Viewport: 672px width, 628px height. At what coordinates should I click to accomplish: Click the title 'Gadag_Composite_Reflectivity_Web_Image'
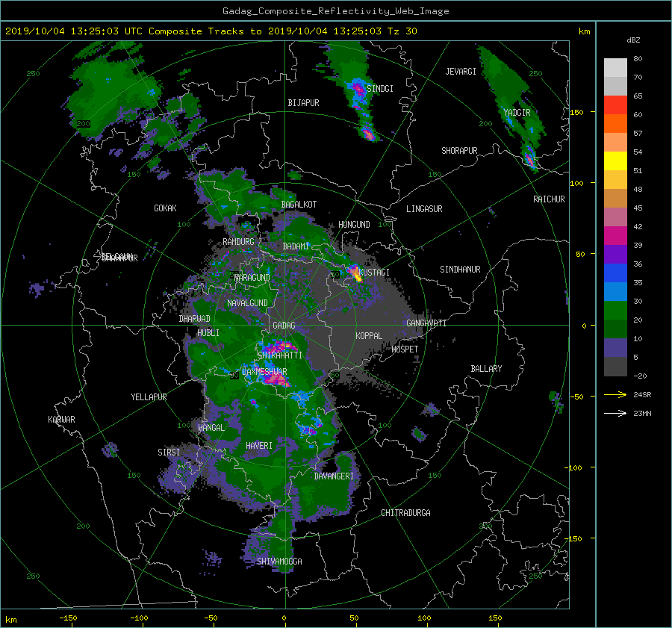click(335, 11)
